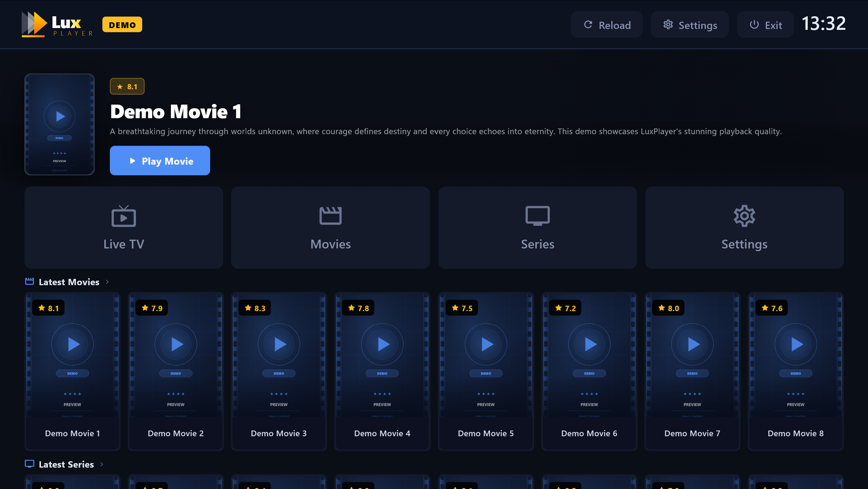Select the Demo Movie 5 title

[x=486, y=434]
